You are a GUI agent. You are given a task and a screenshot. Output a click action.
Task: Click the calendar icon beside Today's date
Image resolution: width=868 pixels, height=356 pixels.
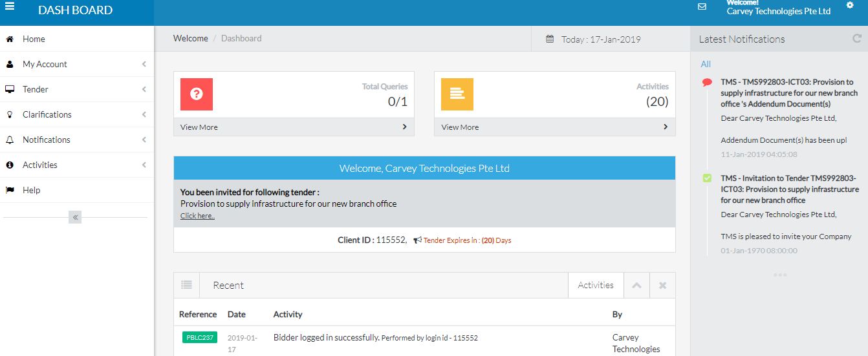click(x=550, y=39)
